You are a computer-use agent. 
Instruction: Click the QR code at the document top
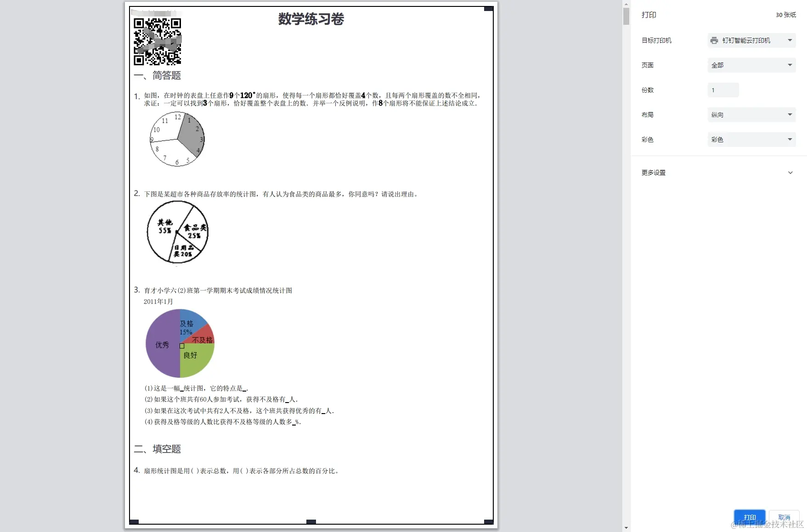coord(158,41)
